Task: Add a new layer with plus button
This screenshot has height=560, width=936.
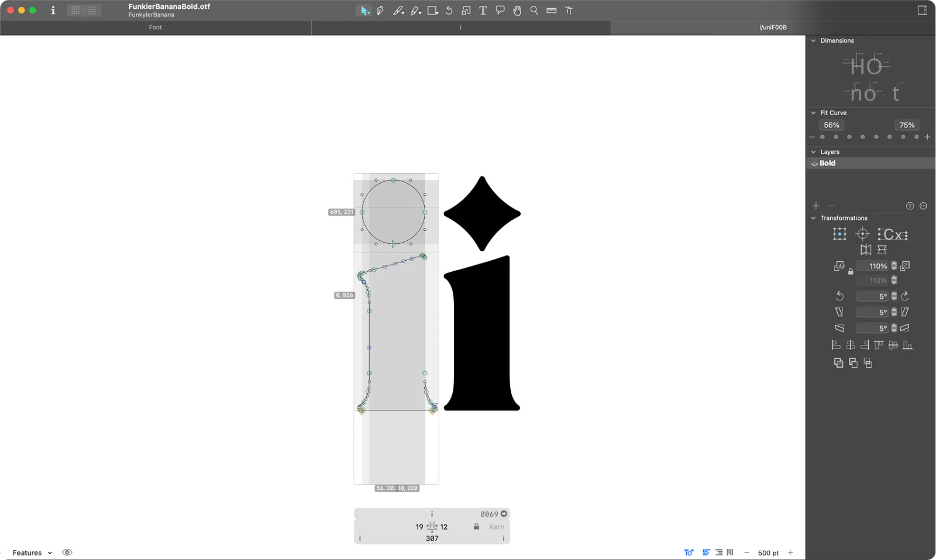Action: coord(816,206)
